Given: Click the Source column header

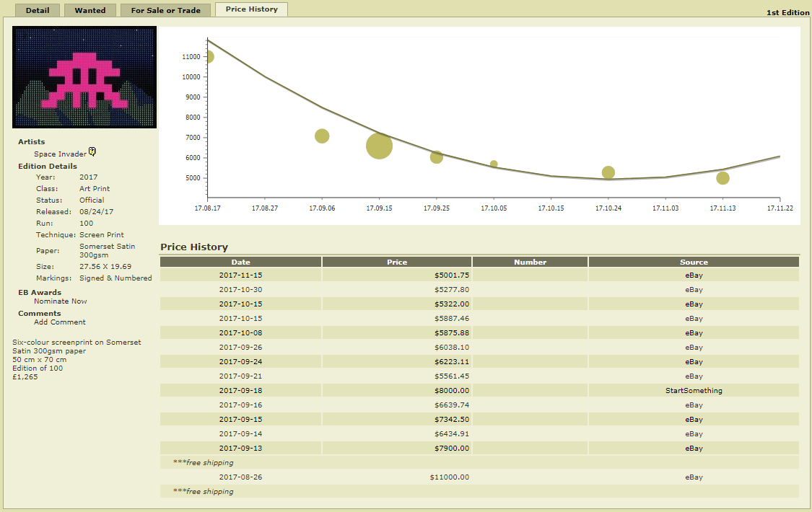Looking at the screenshot, I should (x=694, y=262).
